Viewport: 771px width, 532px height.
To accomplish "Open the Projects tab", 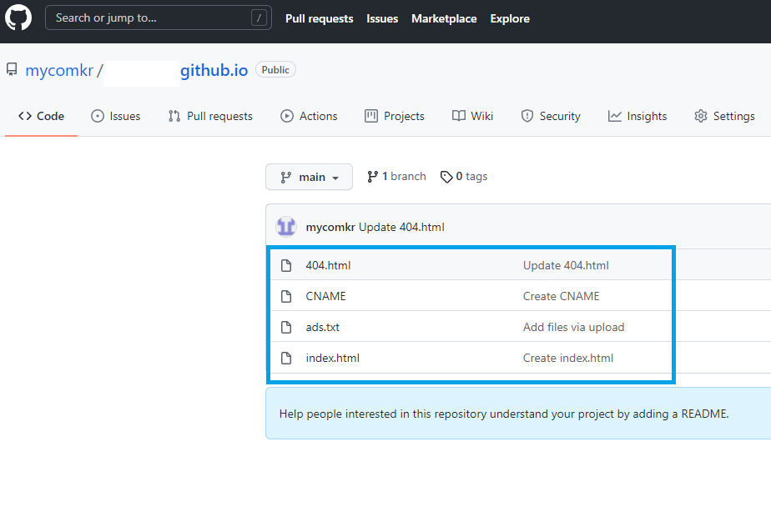I will point(395,116).
